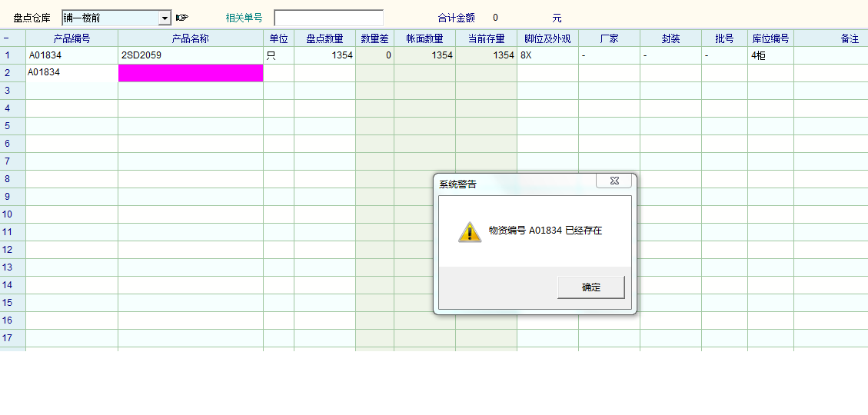
Task: Click the 相关单号 input field
Action: coord(328,18)
